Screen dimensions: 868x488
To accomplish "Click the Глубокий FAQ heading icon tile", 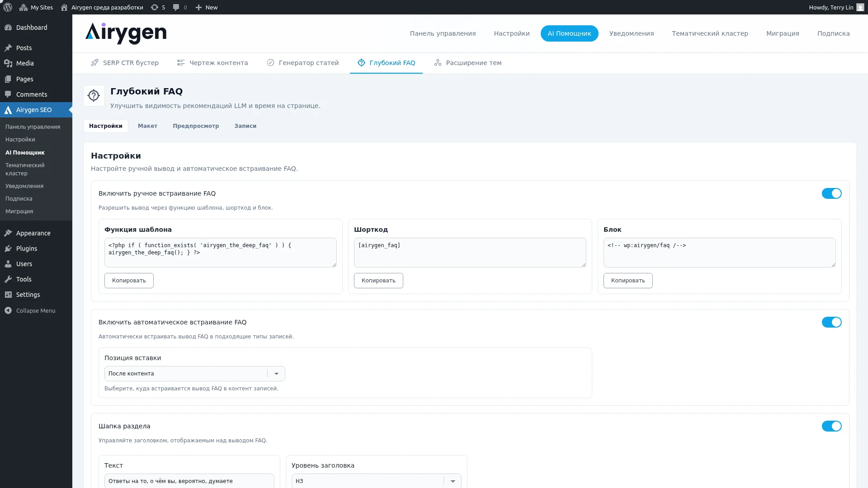I will pos(94,96).
